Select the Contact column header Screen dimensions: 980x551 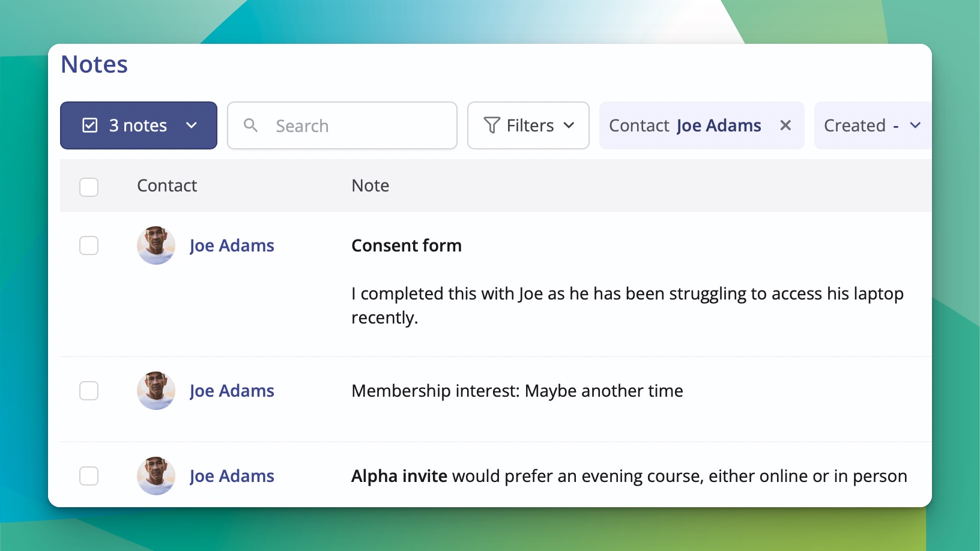pos(166,185)
